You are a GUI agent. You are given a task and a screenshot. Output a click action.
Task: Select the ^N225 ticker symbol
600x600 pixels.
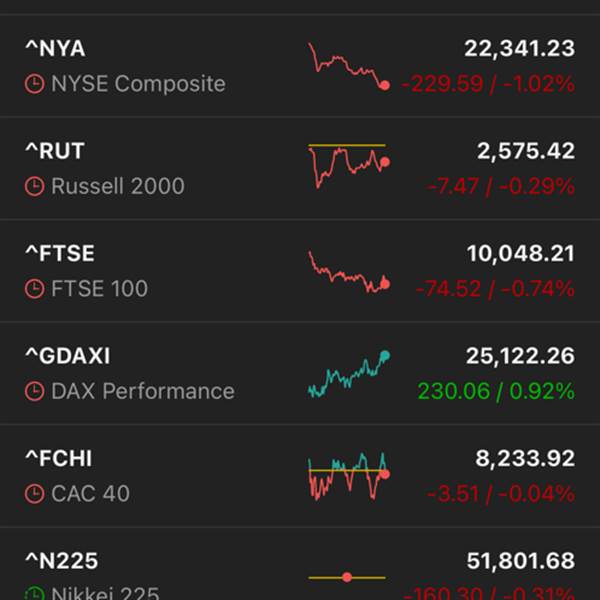[62, 560]
